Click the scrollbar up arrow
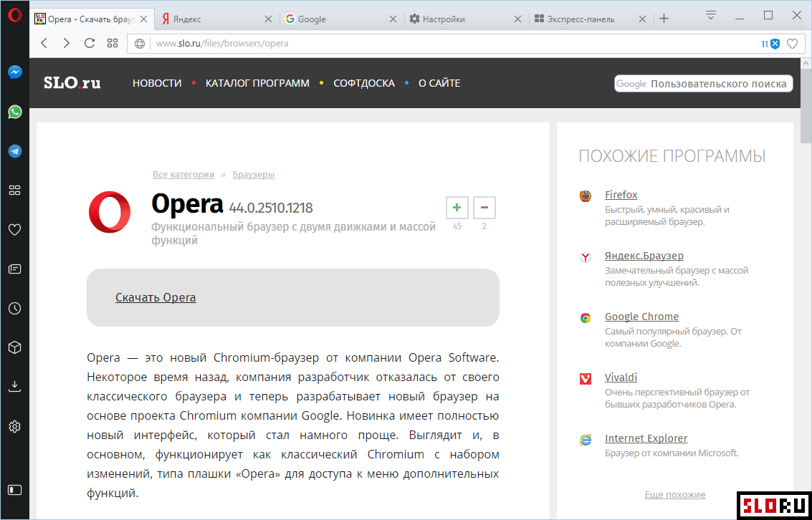The image size is (812, 520). [806, 63]
